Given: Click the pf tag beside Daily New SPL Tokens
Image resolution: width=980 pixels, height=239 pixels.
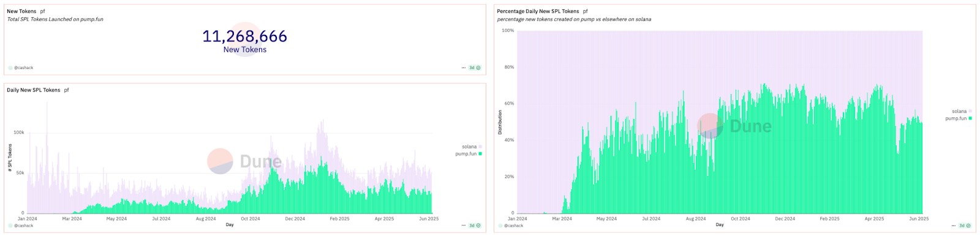Looking at the screenshot, I should click(66, 90).
